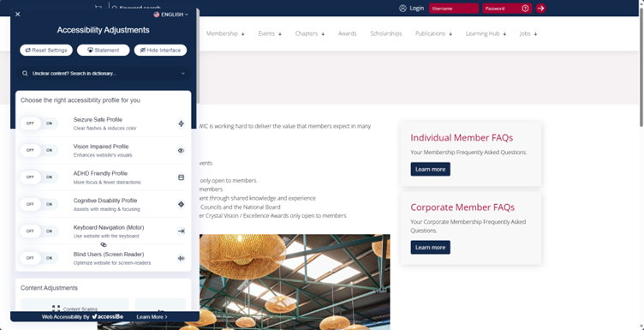Turn ON the ADHD Friendly Profile
Screen dimensions: 644x330
click(50, 177)
